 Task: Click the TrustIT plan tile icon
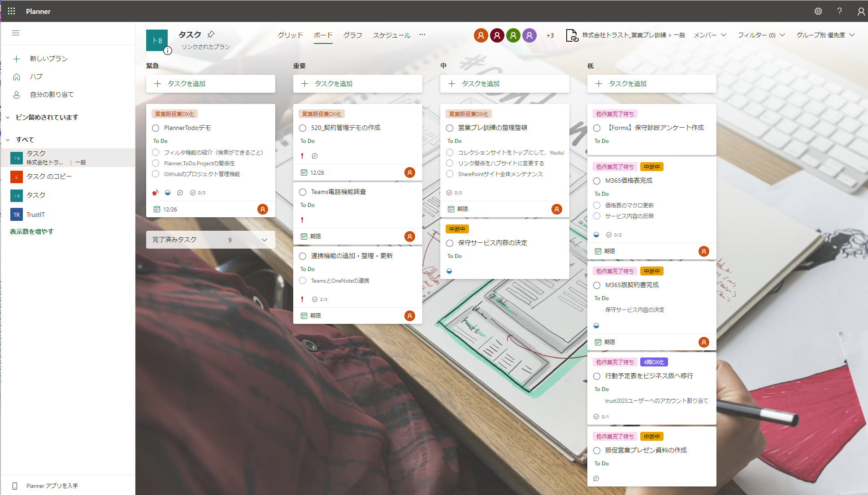click(17, 215)
